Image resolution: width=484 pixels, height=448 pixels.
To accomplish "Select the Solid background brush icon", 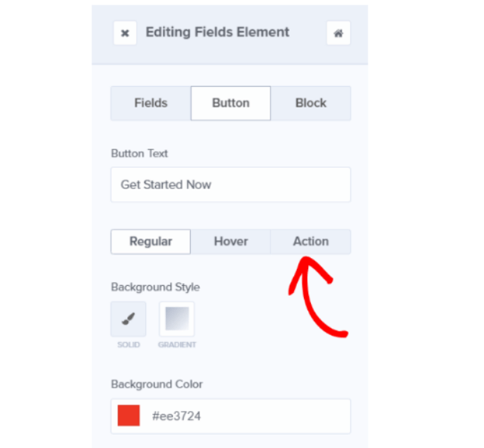I will (x=128, y=319).
